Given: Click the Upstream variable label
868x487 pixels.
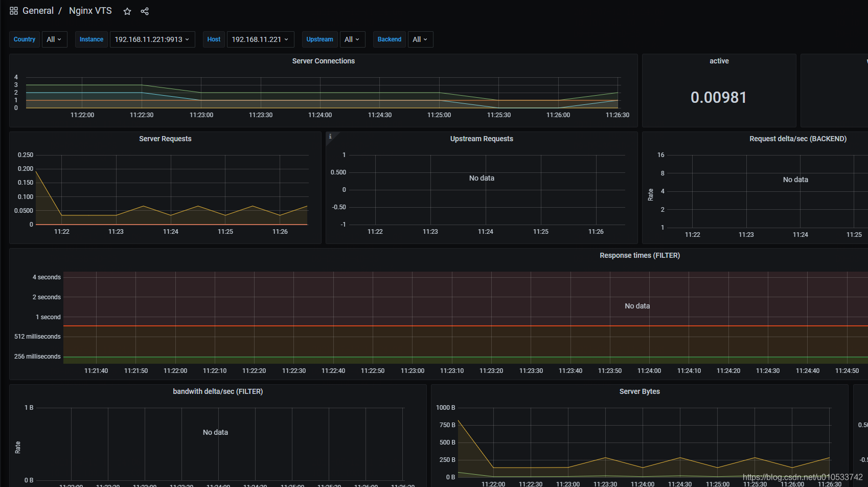Looking at the screenshot, I should 319,39.
